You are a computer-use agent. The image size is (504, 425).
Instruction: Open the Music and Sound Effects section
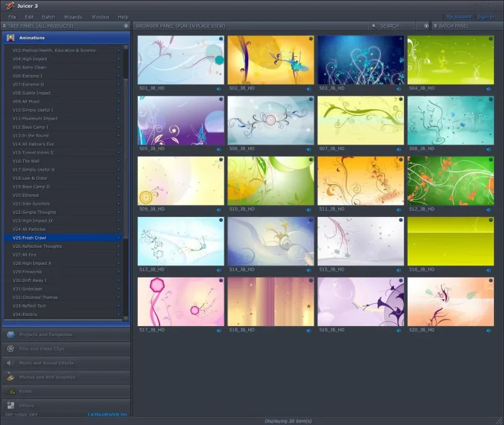point(66,363)
